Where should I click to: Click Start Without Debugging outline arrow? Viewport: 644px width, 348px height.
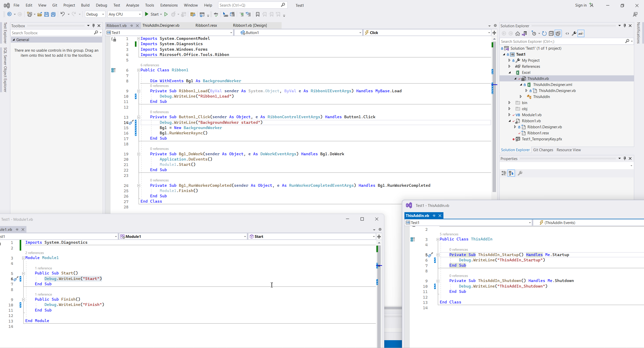(x=166, y=14)
